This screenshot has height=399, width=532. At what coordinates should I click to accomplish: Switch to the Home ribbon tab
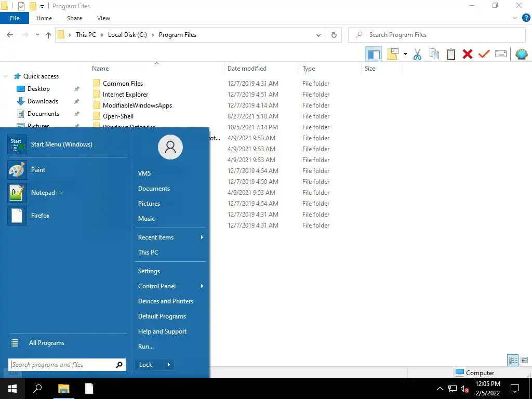[x=44, y=18]
